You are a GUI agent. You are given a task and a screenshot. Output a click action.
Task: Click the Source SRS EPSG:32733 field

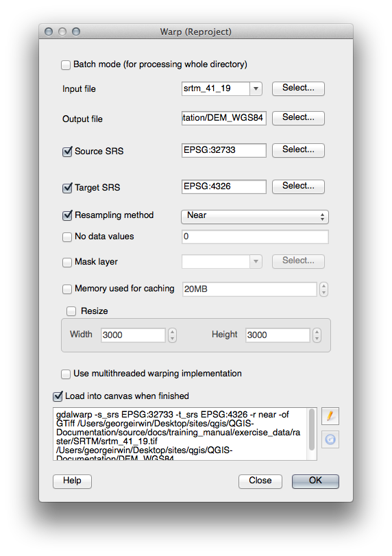pos(224,150)
